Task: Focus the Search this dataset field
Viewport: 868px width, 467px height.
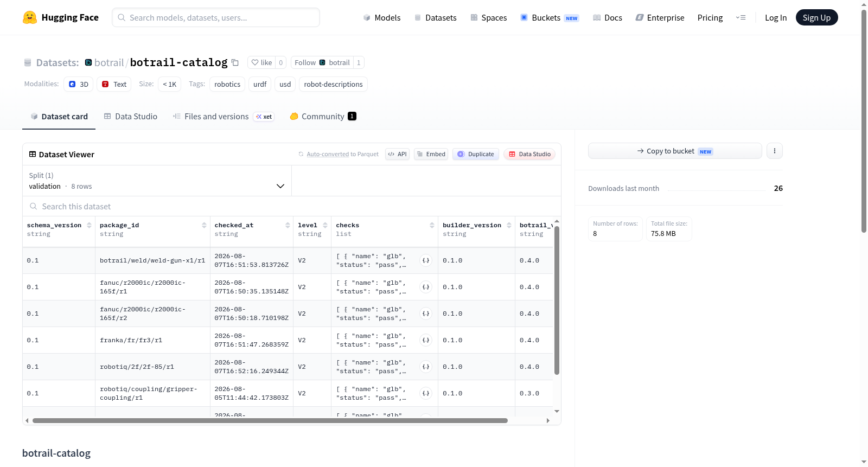Action: [x=292, y=207]
